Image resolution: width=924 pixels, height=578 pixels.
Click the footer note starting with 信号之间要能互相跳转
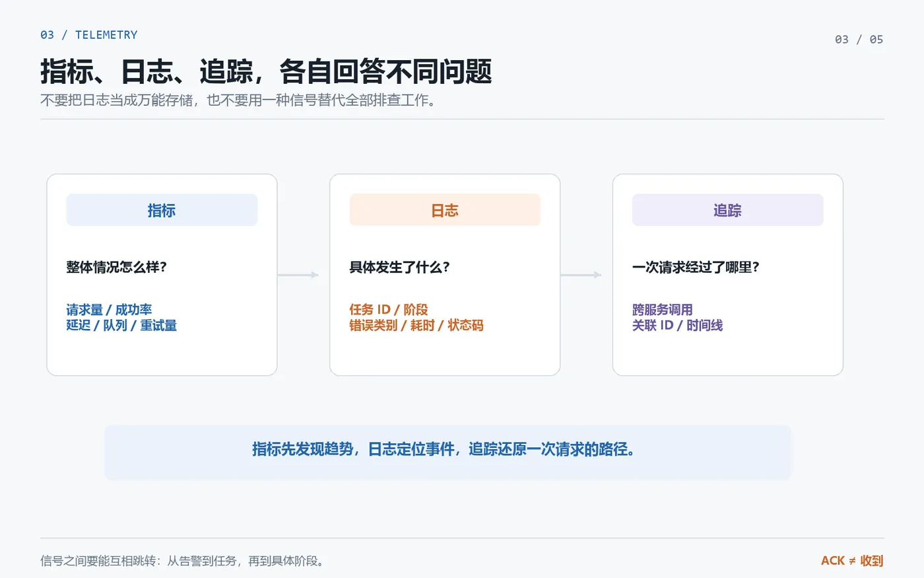point(183,561)
